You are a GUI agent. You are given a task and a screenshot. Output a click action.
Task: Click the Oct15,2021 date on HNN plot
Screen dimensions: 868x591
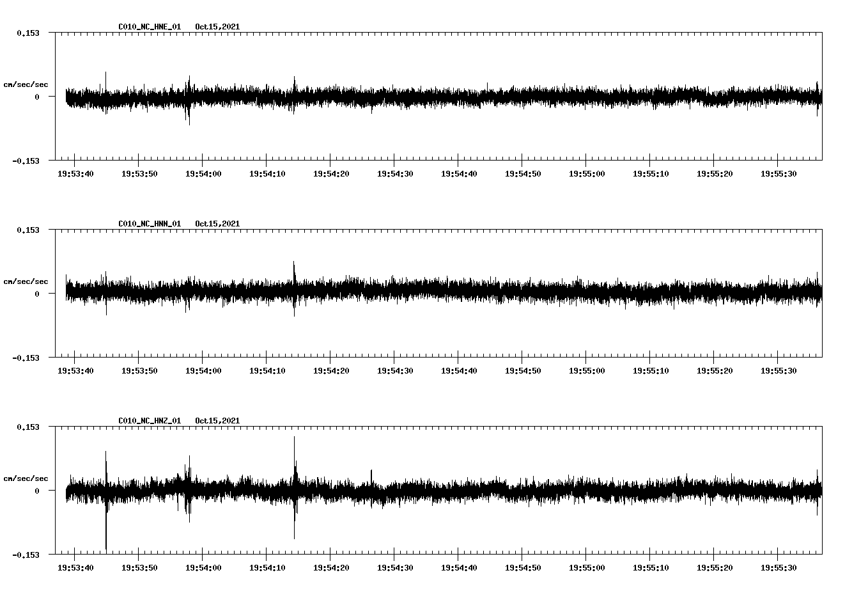(x=217, y=224)
